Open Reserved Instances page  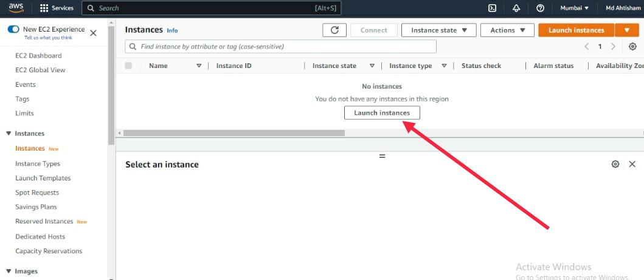pos(44,221)
